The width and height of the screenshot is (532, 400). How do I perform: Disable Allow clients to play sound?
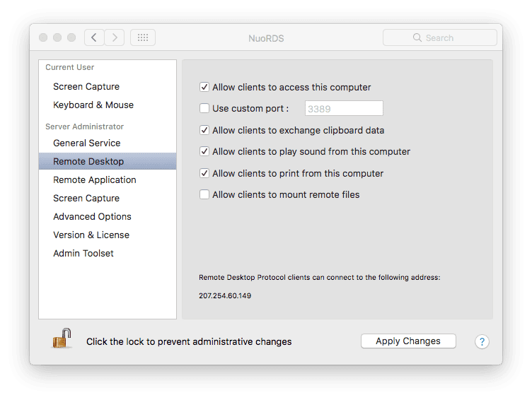[x=204, y=151]
